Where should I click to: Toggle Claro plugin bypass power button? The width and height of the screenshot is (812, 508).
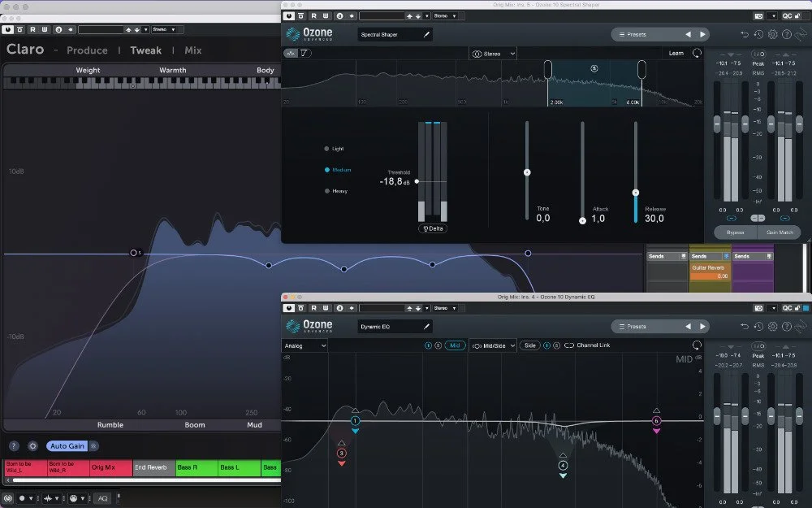coord(8,29)
